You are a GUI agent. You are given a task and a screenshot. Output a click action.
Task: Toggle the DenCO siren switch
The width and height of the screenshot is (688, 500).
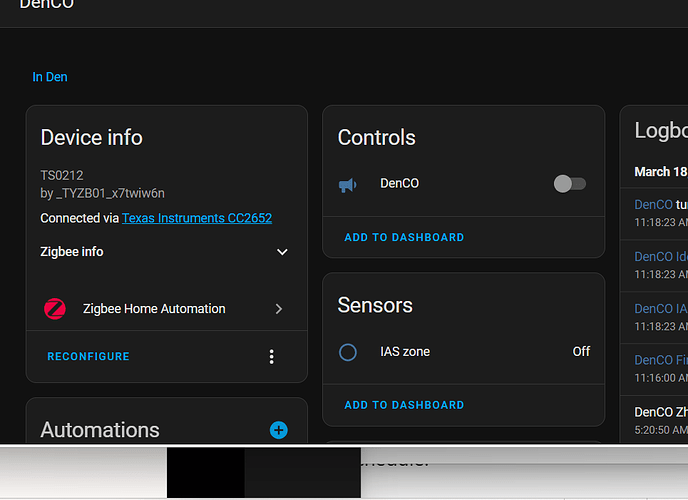coord(570,184)
